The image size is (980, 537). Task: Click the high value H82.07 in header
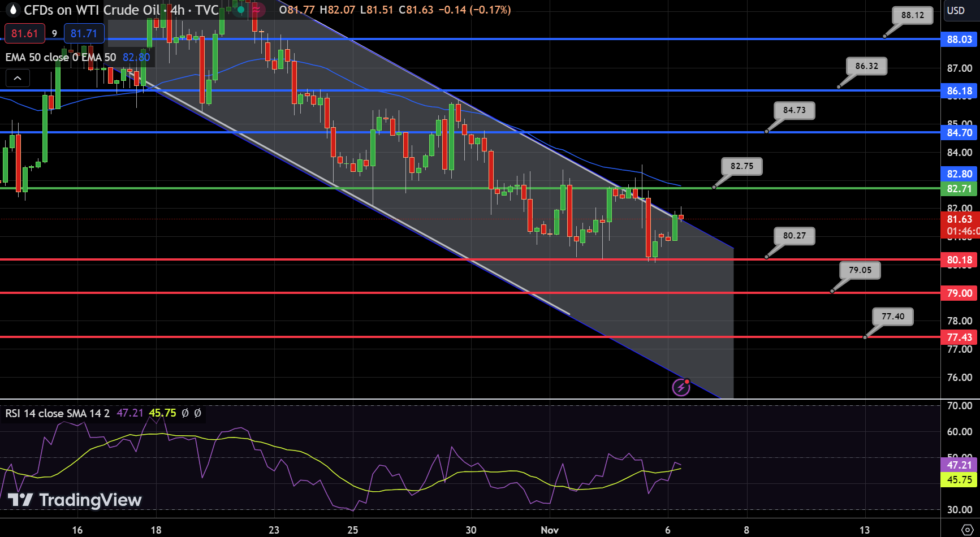point(338,10)
